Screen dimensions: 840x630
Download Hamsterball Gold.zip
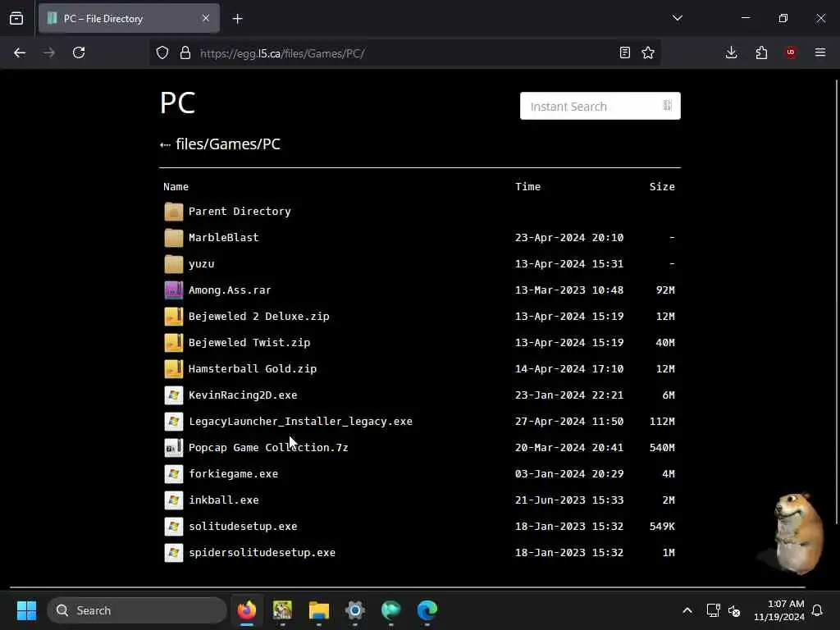pos(253,368)
